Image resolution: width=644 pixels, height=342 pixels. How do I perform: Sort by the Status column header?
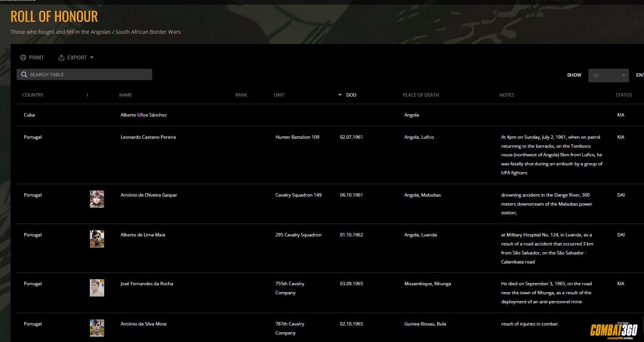pyautogui.click(x=623, y=95)
